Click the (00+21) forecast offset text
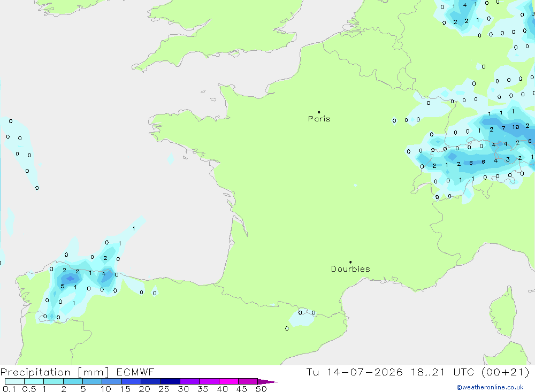 (506, 372)
